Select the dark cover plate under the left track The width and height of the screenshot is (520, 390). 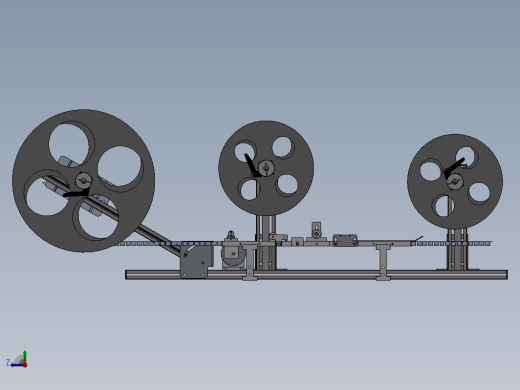coord(197,262)
